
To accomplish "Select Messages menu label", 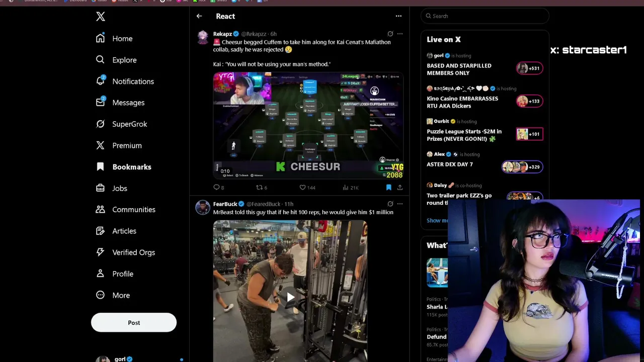I will pos(128,103).
